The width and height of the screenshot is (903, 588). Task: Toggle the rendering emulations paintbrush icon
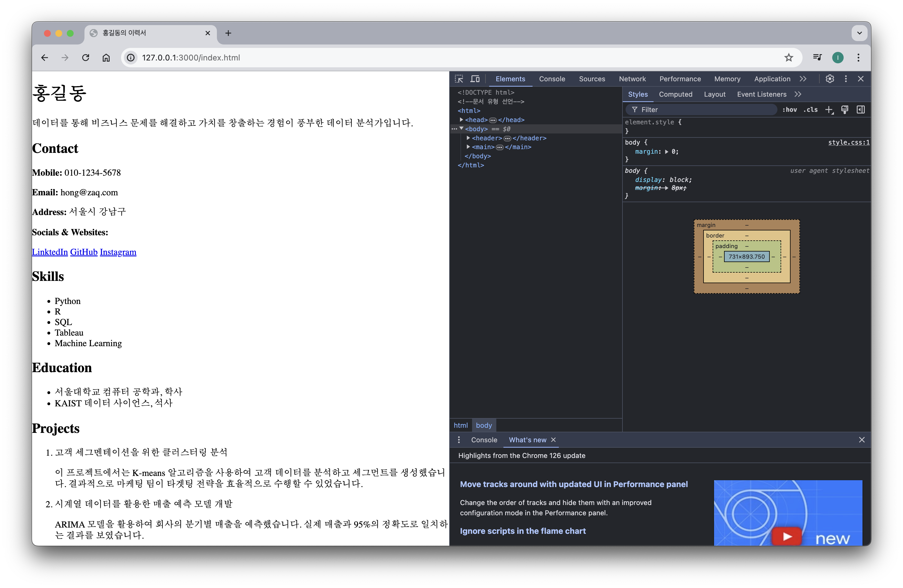[844, 110]
